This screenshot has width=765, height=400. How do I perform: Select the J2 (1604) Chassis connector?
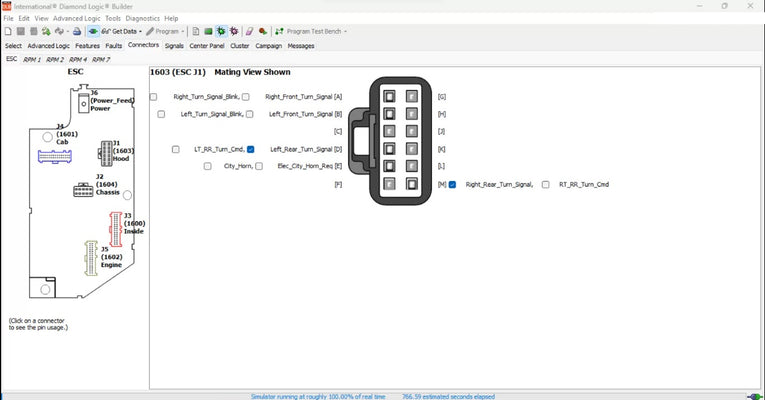click(84, 190)
